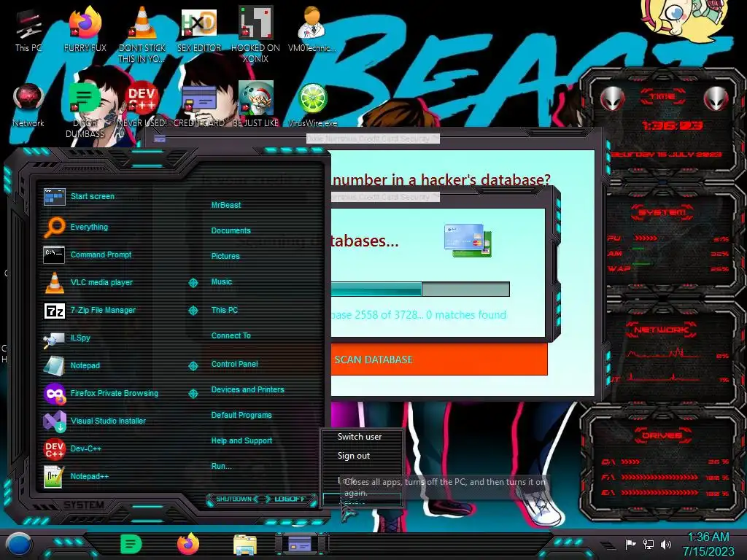Viewport: 747px width, 560px height.
Task: Open the DONT STICK THIS VLC shortcut
Action: [142, 34]
